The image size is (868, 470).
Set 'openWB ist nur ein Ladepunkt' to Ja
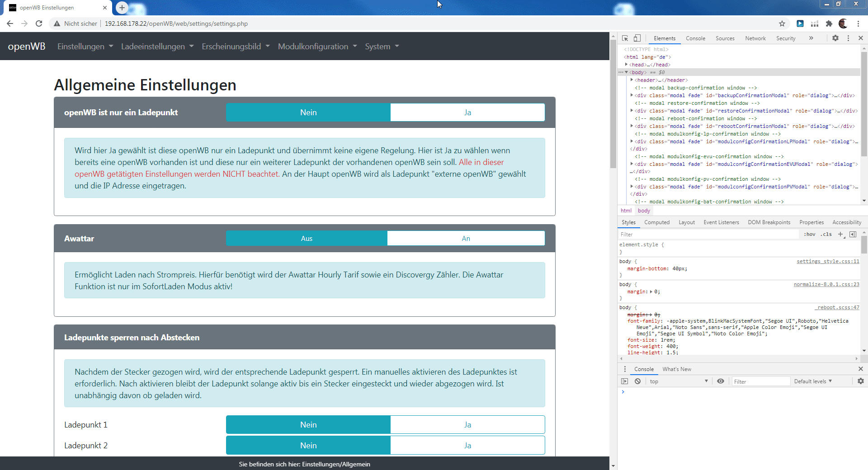point(467,113)
